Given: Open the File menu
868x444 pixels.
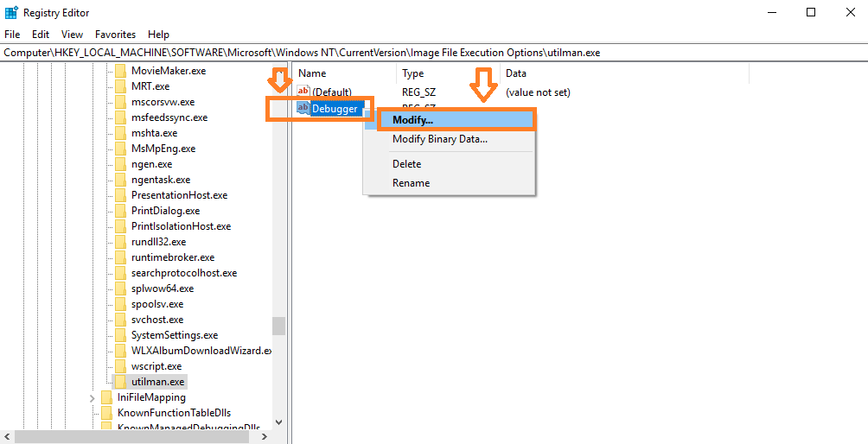Looking at the screenshot, I should coord(12,35).
